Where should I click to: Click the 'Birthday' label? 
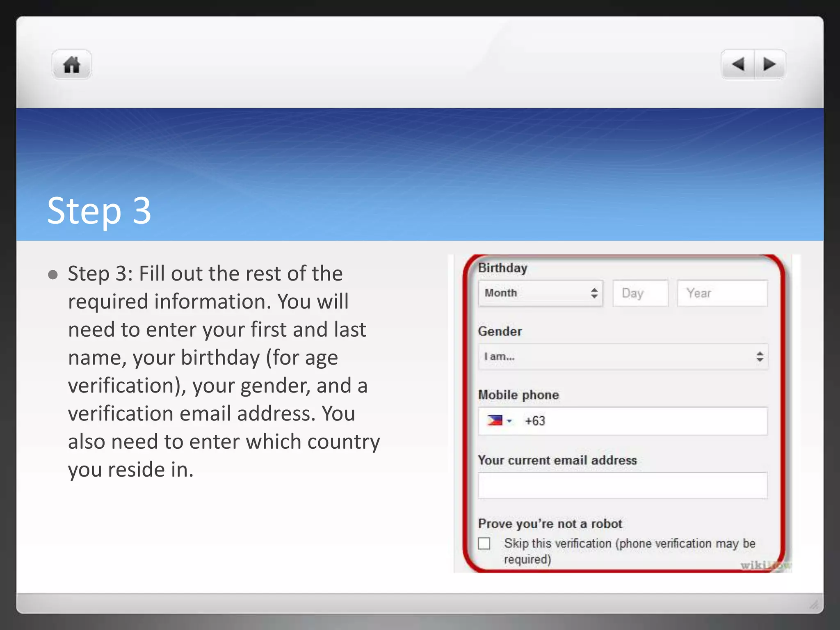coord(502,268)
